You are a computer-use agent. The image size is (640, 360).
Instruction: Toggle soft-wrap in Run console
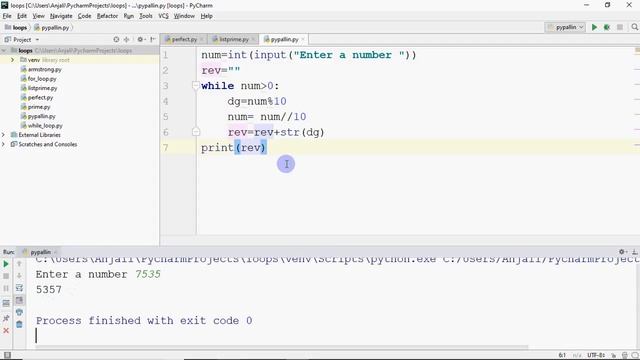[x=19, y=288]
